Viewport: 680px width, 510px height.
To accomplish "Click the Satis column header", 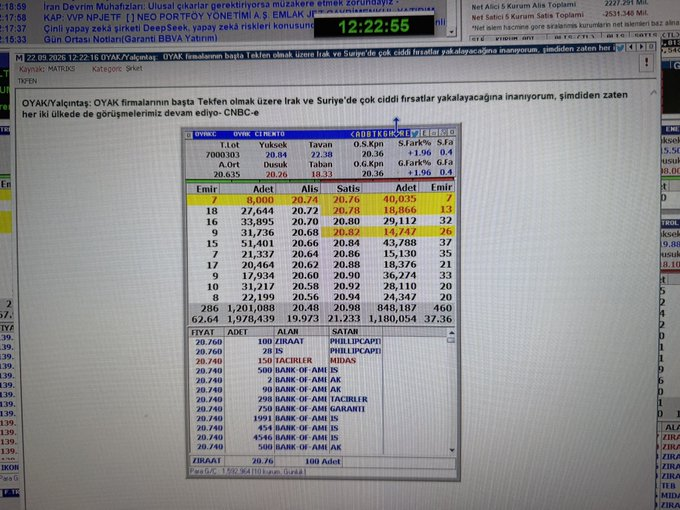I will (348, 188).
